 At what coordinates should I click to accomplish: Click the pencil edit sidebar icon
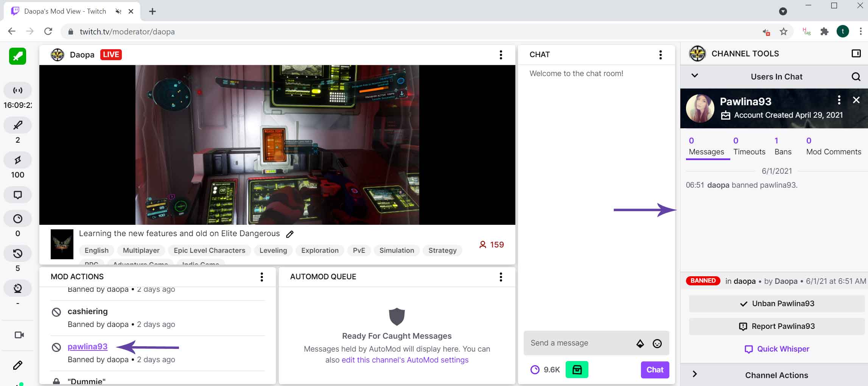click(17, 365)
